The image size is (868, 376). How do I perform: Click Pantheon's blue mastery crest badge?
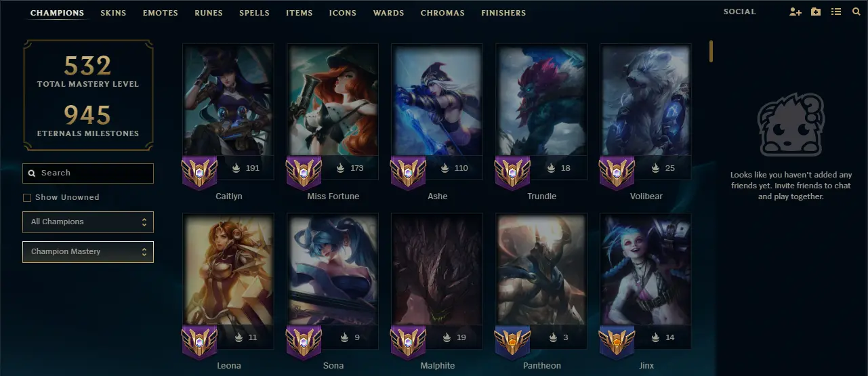pos(512,342)
